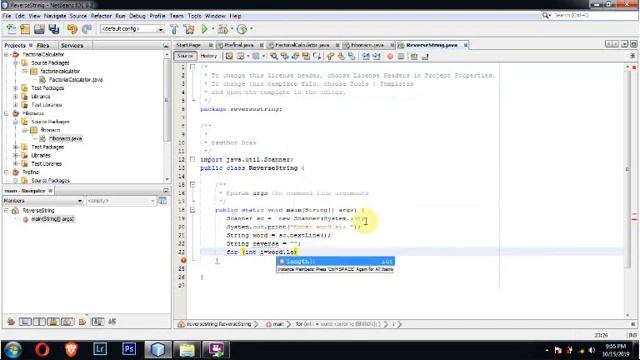Image resolution: width=640 pixels, height=360 pixels.
Task: Open the empty filter dropdown in Navigator
Action: tap(120, 201)
